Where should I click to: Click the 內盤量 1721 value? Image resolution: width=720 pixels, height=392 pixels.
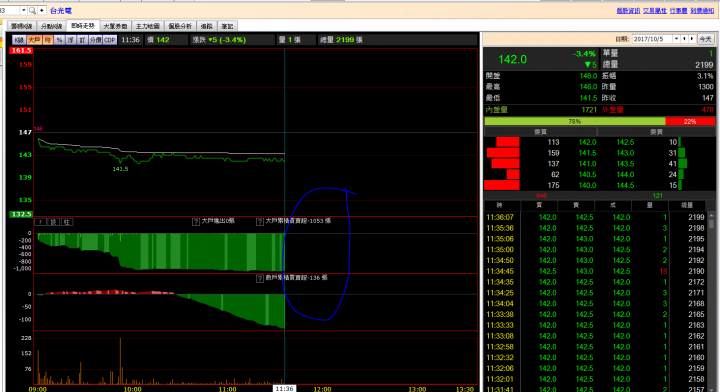coord(589,110)
